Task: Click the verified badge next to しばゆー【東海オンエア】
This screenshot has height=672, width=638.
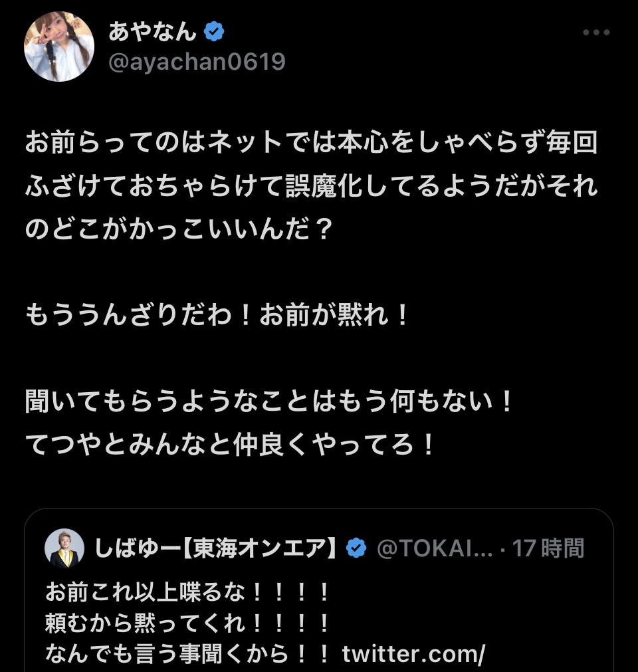Action: pyautogui.click(x=357, y=548)
